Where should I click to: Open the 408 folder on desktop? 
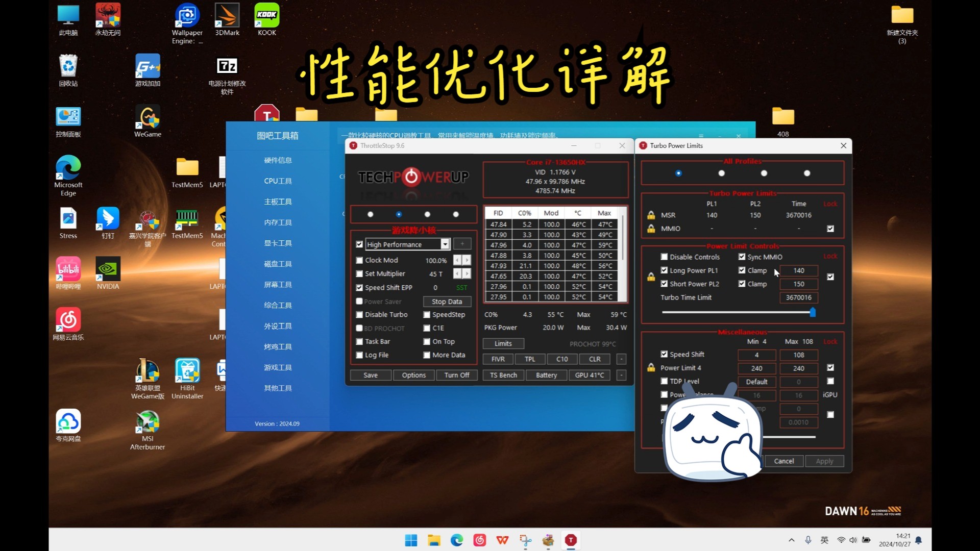[783, 121]
